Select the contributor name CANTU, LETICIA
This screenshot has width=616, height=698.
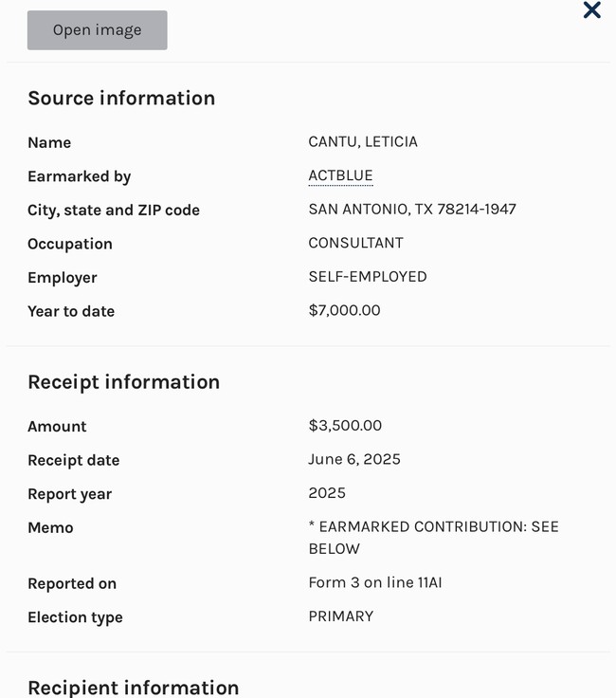point(363,141)
